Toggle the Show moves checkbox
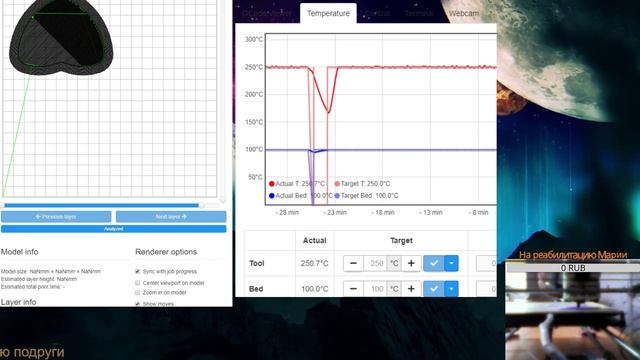Viewport: 640px width, 360px height. [x=138, y=304]
